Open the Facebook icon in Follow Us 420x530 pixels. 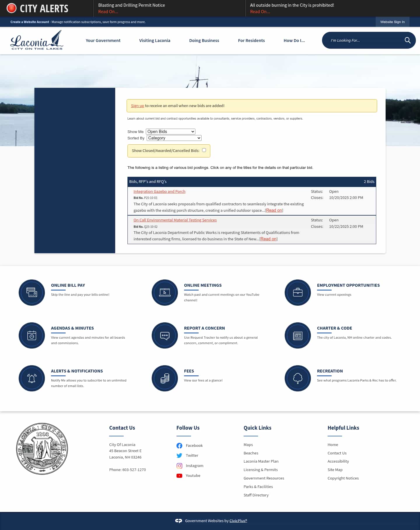(179, 445)
